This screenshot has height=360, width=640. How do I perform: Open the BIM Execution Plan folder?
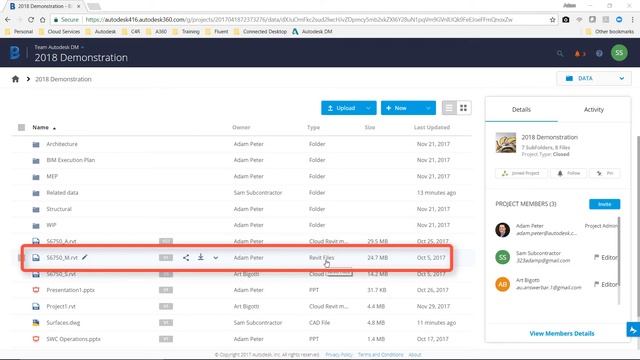click(71, 160)
